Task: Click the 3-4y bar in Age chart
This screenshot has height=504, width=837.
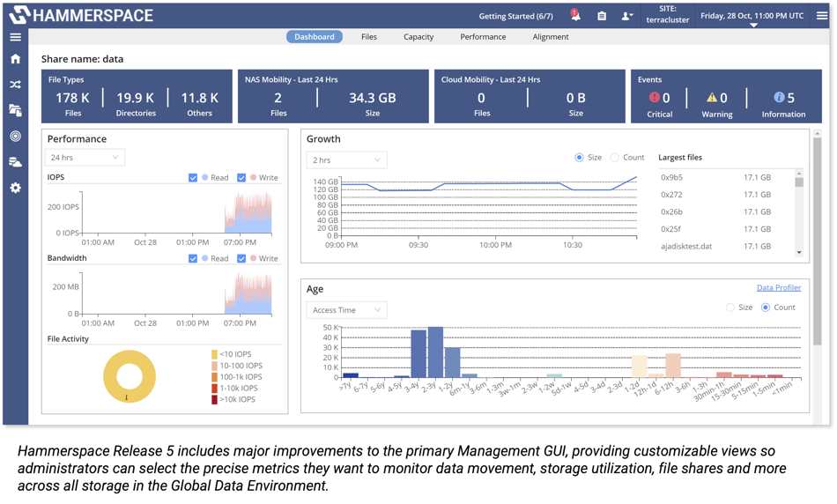Action: pos(418,354)
